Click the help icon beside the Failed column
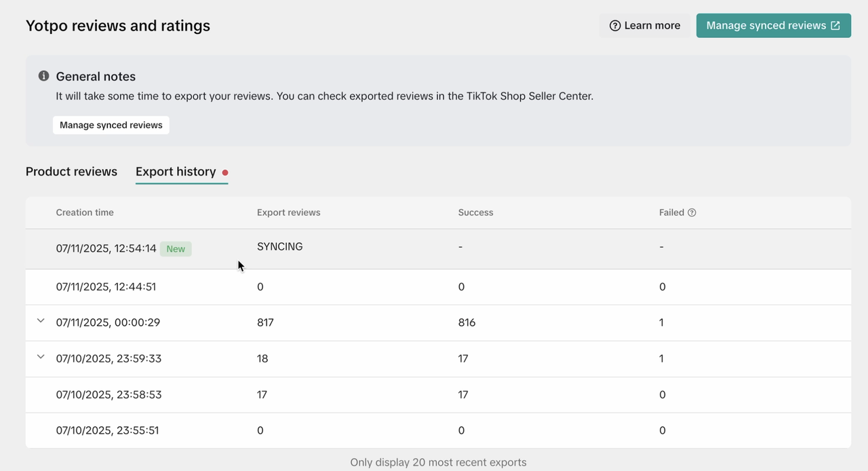This screenshot has height=471, width=868. [x=692, y=212]
